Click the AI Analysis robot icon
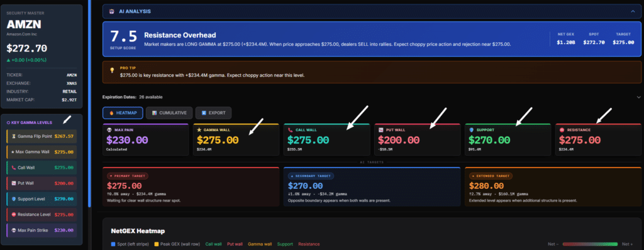This screenshot has height=250, width=644. (x=111, y=11)
